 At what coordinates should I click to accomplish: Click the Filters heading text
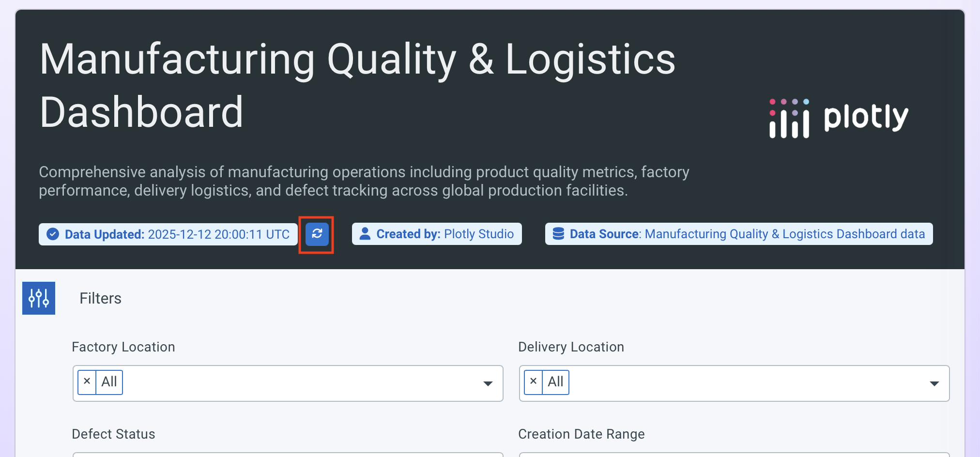[100, 298]
